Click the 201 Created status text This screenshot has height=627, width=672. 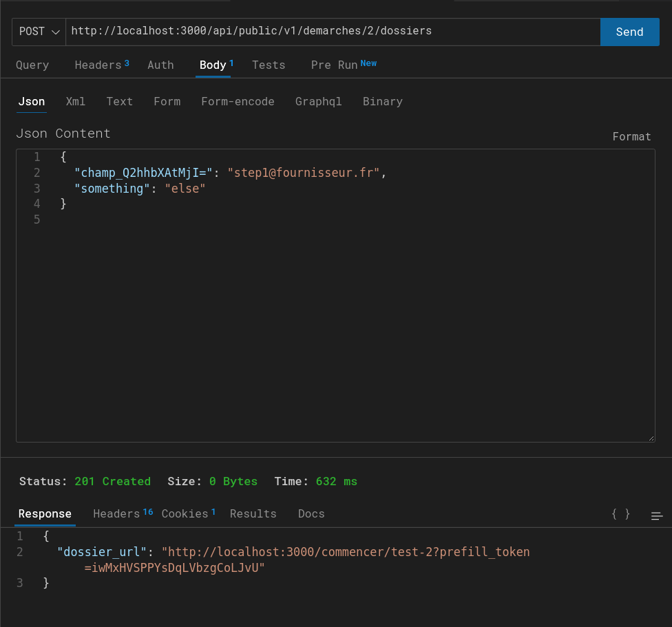click(x=113, y=481)
